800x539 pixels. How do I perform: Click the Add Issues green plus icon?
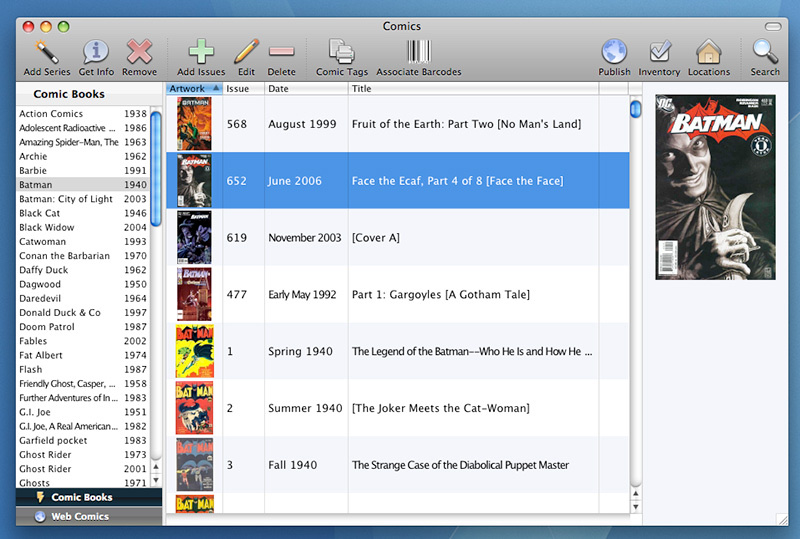pyautogui.click(x=201, y=52)
